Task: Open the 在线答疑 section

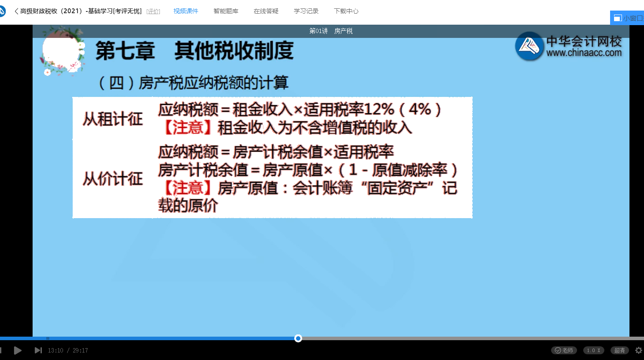Action: (266, 11)
